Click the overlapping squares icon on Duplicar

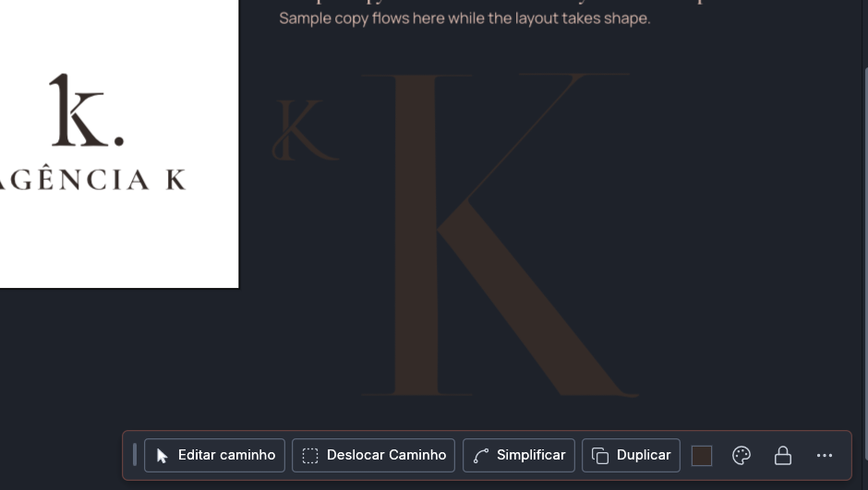pos(600,456)
